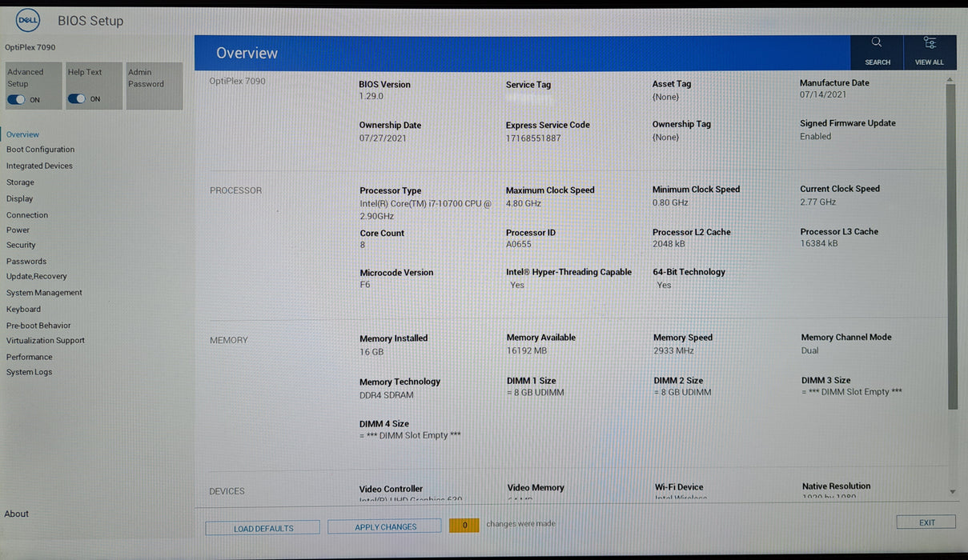Click Minimum Clock Speed 0.80 GHz
This screenshot has height=560, width=968.
click(671, 202)
